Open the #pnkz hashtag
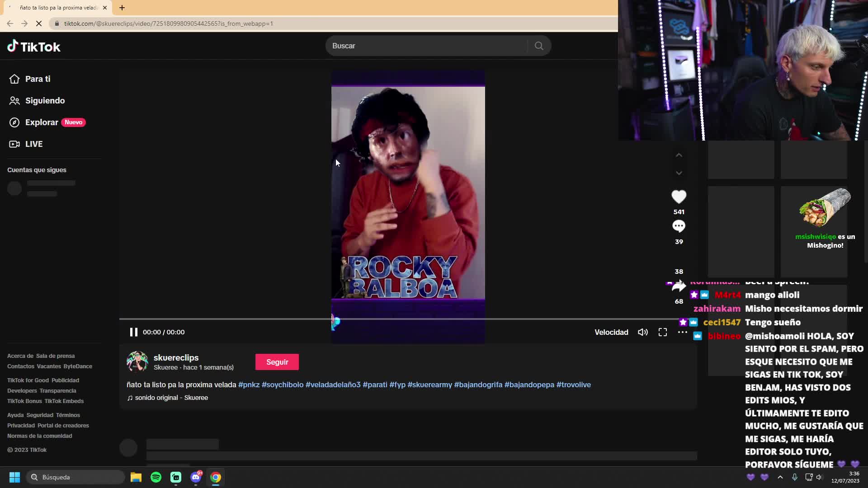Viewport: 868px width, 488px height. 249,385
